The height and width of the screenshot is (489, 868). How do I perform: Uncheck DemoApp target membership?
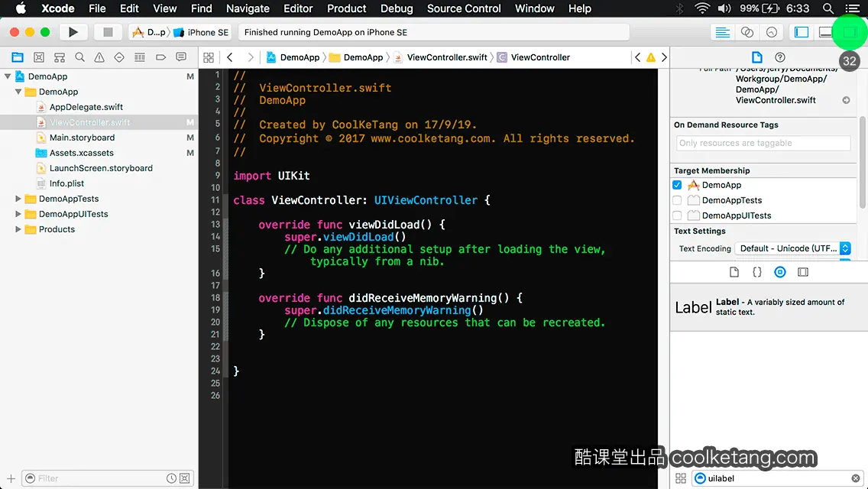click(x=677, y=185)
